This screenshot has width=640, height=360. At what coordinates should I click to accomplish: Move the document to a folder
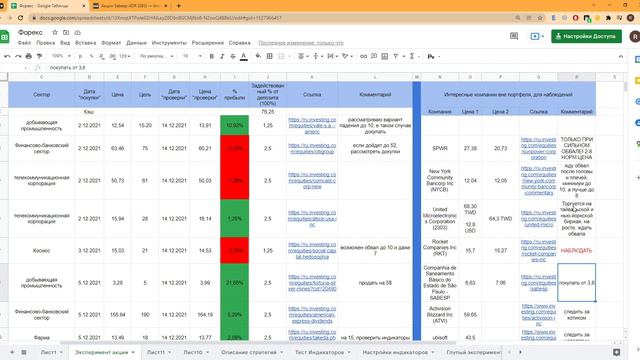66,32
